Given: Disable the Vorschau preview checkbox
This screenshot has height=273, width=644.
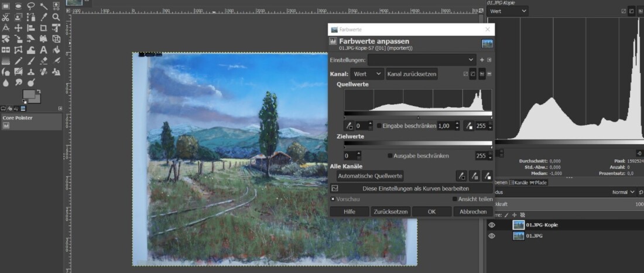Looking at the screenshot, I should click(333, 199).
